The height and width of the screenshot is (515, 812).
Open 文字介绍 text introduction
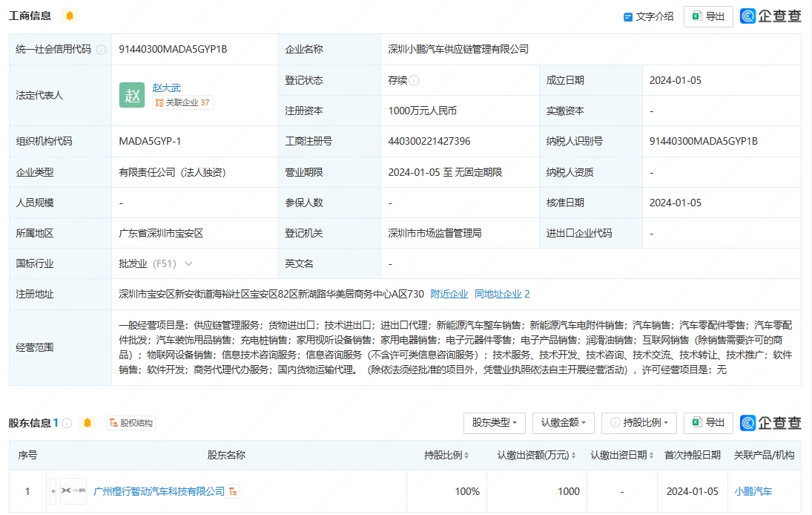648,16
